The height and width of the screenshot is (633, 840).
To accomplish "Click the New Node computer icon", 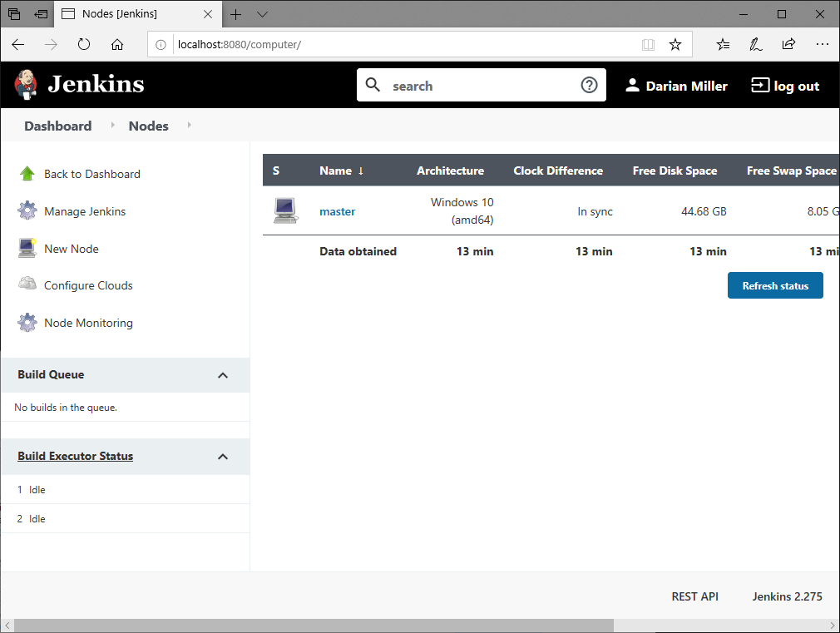I will tap(27, 248).
